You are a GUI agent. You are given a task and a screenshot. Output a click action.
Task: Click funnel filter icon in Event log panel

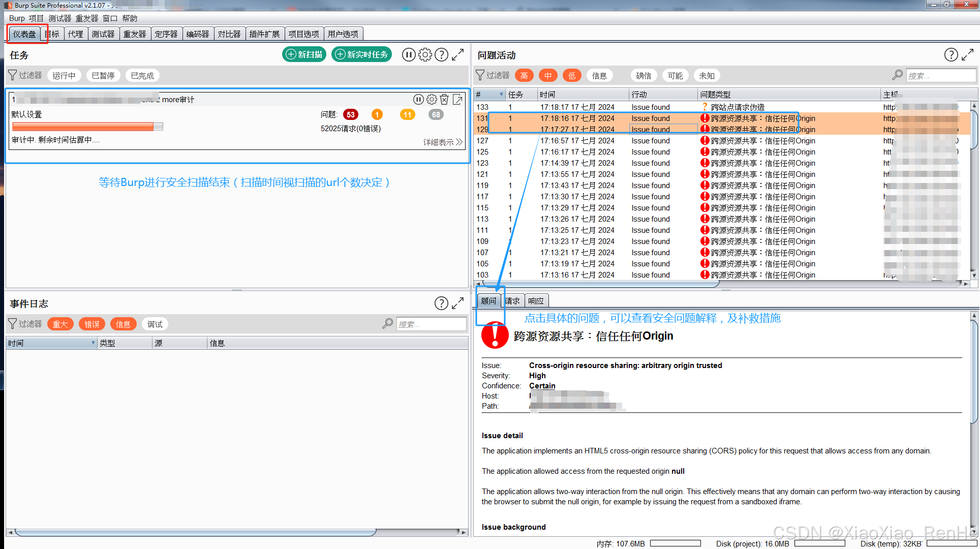(x=13, y=324)
